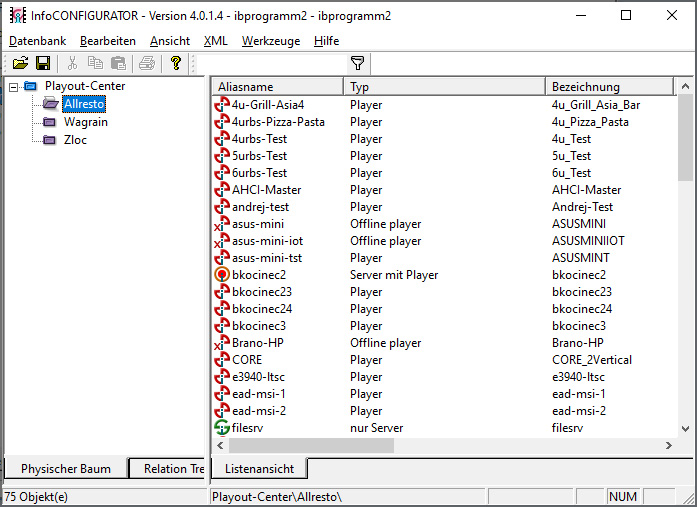This screenshot has height=507, width=697.
Task: Click the player icon beside 4u-Grill-Asia4
Action: click(x=222, y=105)
